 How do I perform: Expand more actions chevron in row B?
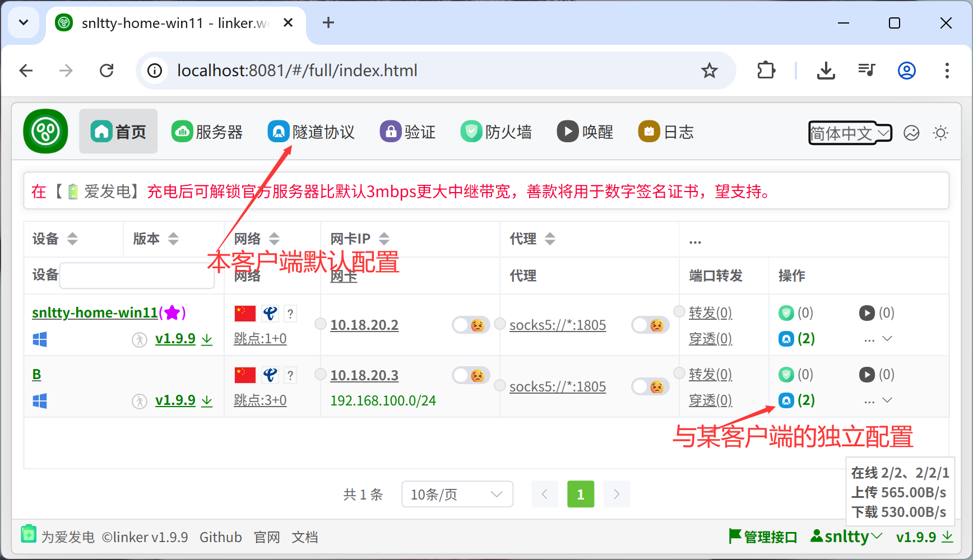click(x=887, y=400)
